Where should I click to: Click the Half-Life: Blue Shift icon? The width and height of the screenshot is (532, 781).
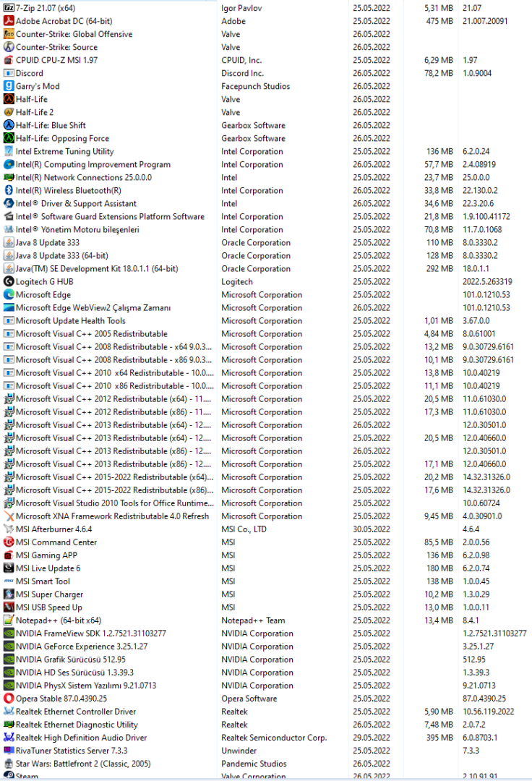9,125
